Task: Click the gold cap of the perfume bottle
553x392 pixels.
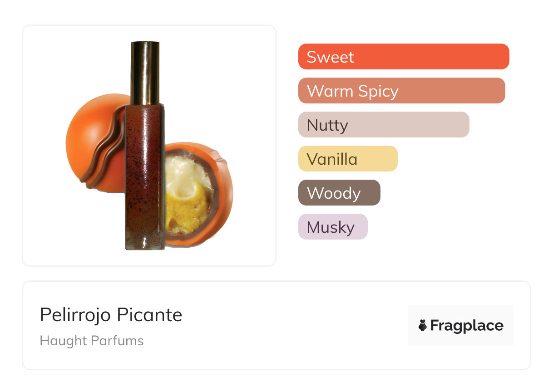Action: coord(145,73)
